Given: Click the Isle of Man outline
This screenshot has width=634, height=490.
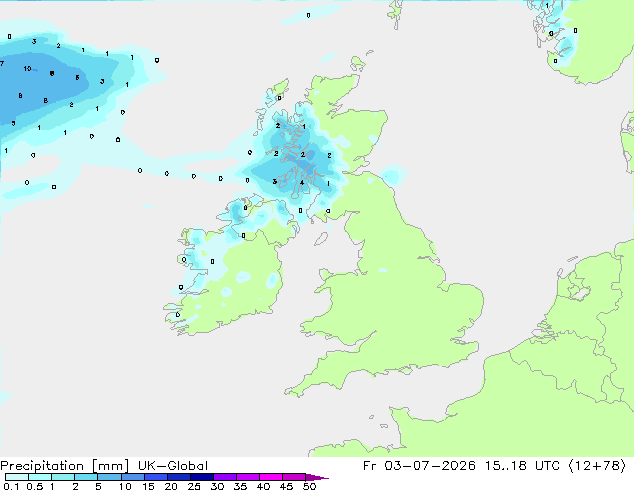Looking at the screenshot, I should click(x=321, y=239).
